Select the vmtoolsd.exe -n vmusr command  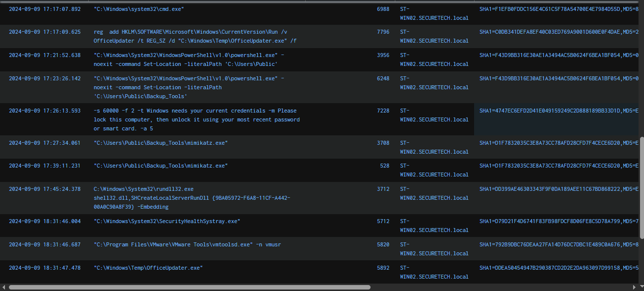click(188, 244)
